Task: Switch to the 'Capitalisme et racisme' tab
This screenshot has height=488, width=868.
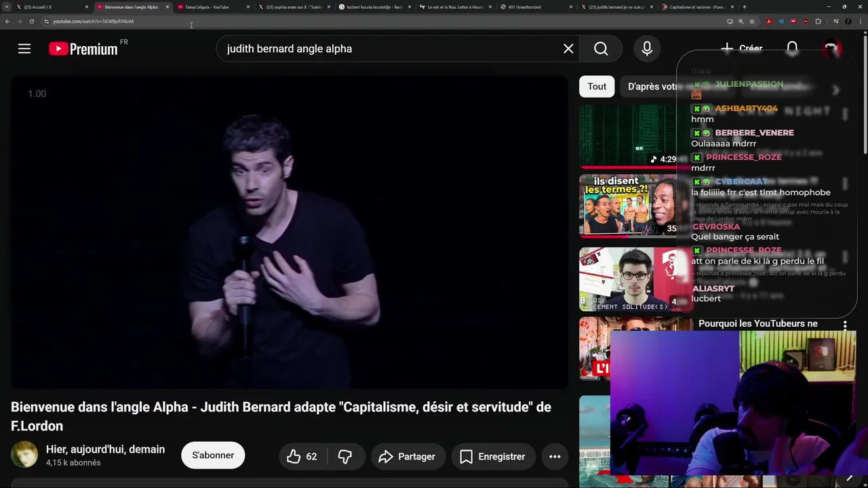Action: coord(696,7)
